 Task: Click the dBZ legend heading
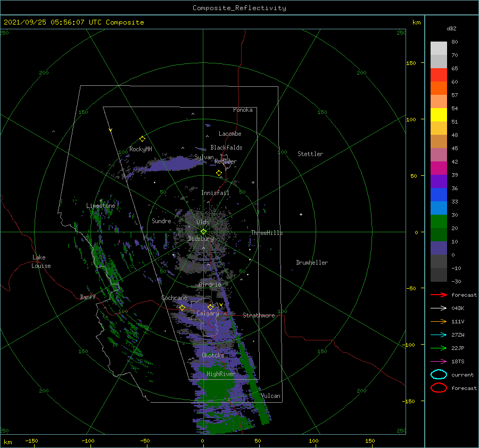pos(451,28)
